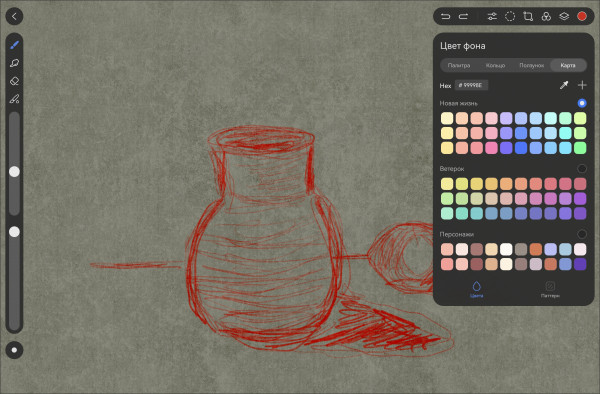600x394 pixels.
Task: Click the Undo arrow
Action: [x=445, y=16]
